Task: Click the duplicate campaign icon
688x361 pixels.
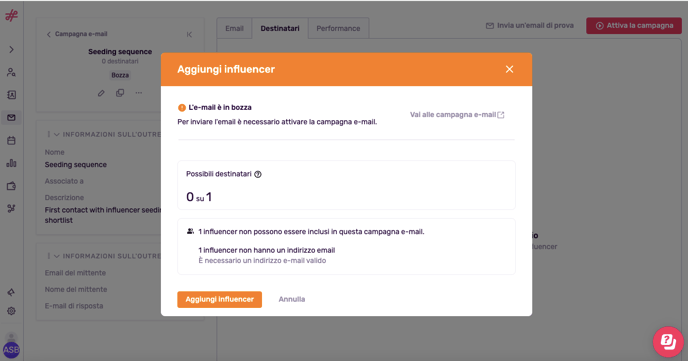Action: click(x=120, y=93)
